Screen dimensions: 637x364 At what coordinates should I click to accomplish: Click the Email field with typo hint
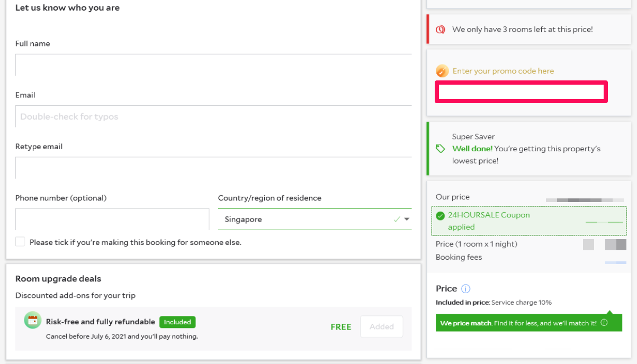(213, 116)
